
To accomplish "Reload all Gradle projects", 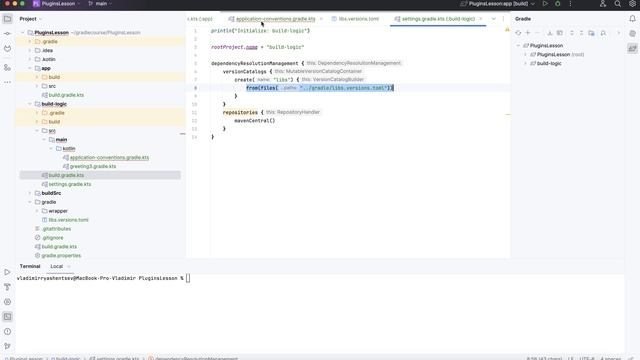I will coord(518,33).
